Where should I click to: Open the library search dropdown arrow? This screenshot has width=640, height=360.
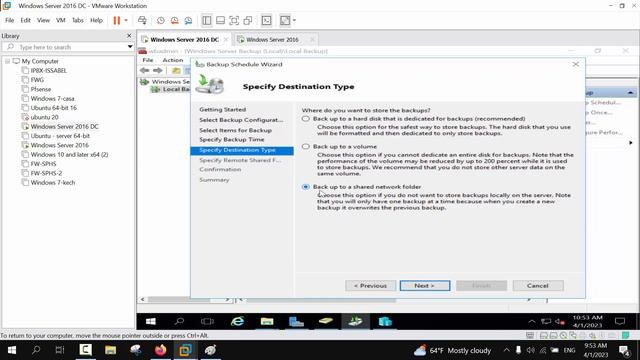[130, 47]
